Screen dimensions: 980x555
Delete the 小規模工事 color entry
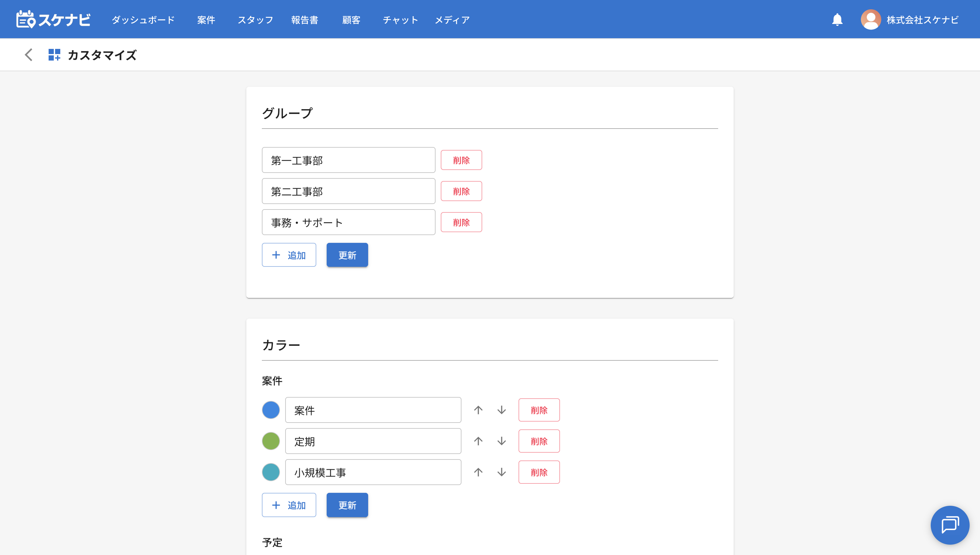point(539,472)
